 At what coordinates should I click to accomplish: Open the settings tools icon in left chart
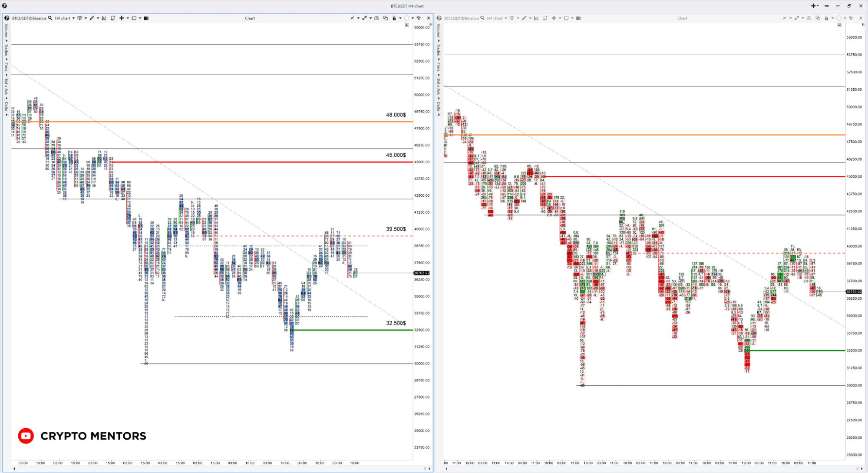[419, 18]
